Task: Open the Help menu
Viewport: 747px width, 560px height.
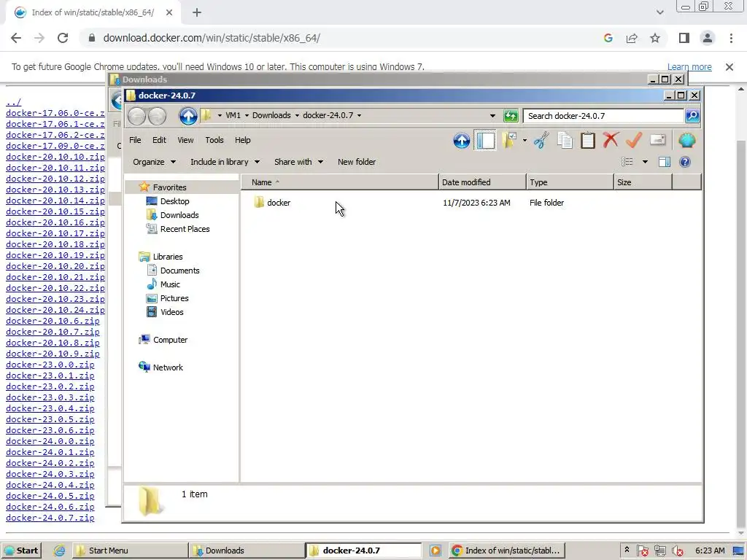Action: (x=242, y=140)
